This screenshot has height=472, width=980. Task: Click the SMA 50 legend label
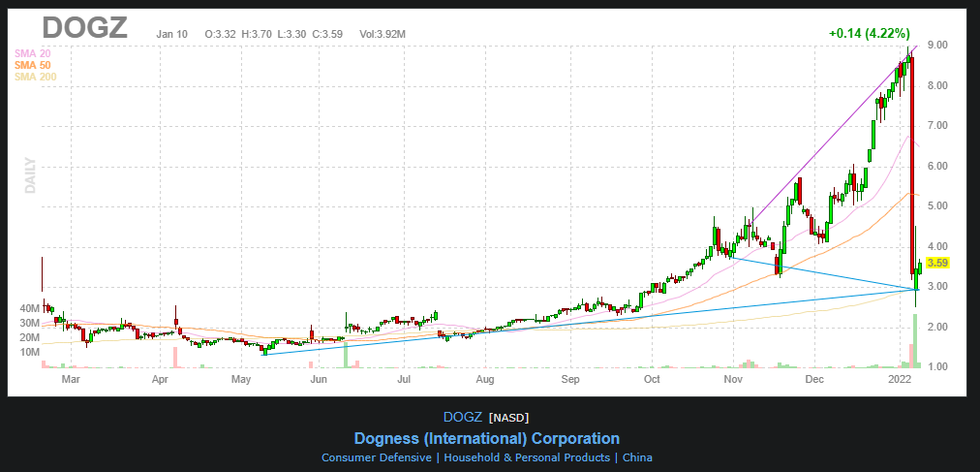[x=32, y=65]
